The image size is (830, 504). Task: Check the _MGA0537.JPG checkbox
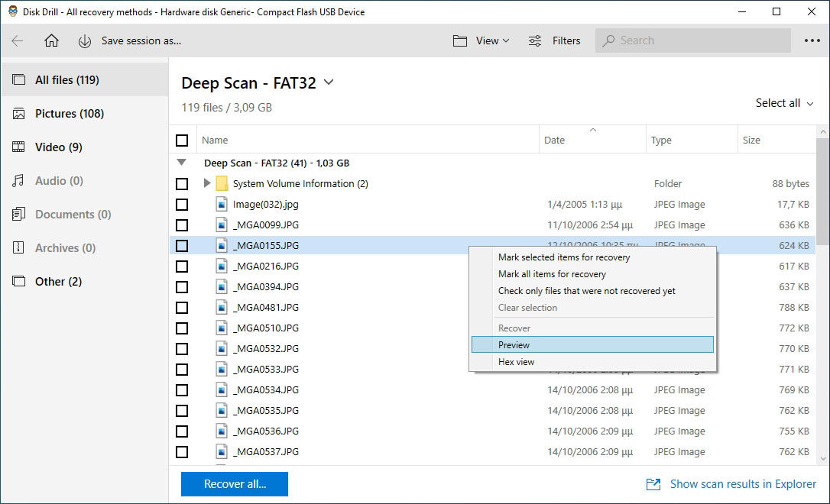(182, 451)
